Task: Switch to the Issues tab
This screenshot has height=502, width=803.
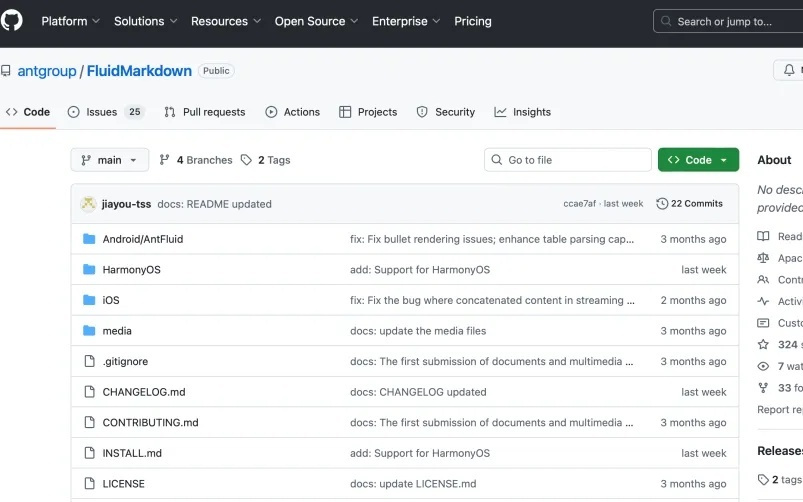Action: 105,112
